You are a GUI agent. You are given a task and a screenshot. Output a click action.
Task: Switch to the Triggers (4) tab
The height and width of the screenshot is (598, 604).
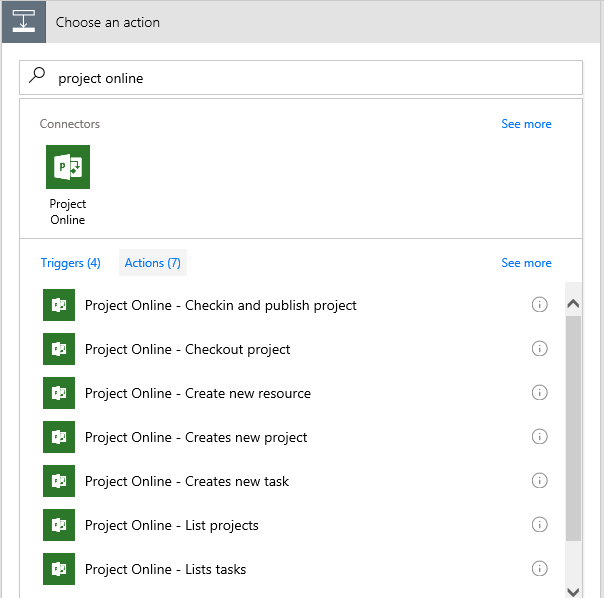point(70,263)
